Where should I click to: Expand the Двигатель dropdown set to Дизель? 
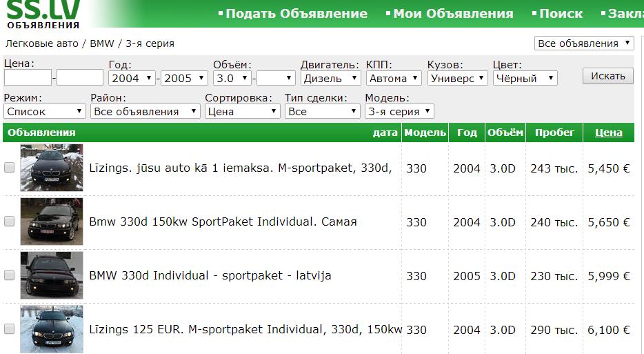click(x=330, y=78)
